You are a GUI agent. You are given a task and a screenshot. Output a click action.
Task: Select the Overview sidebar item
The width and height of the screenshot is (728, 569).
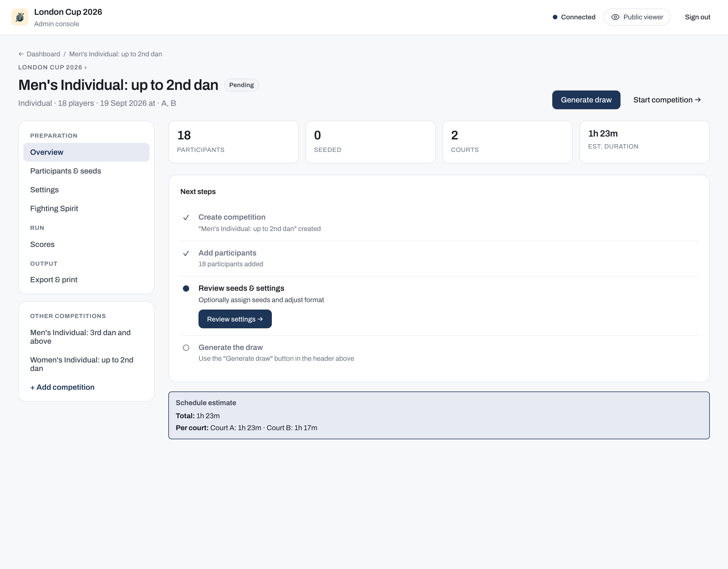coord(86,152)
